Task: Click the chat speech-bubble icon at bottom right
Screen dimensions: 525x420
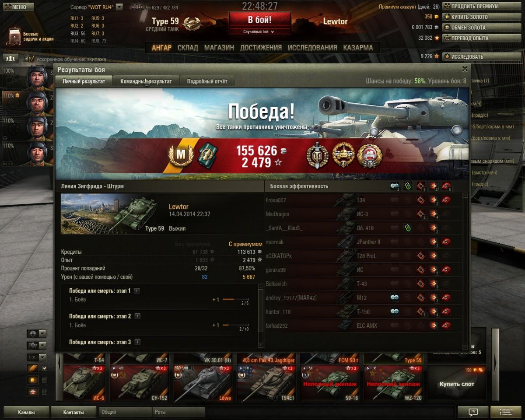Action: (x=473, y=412)
